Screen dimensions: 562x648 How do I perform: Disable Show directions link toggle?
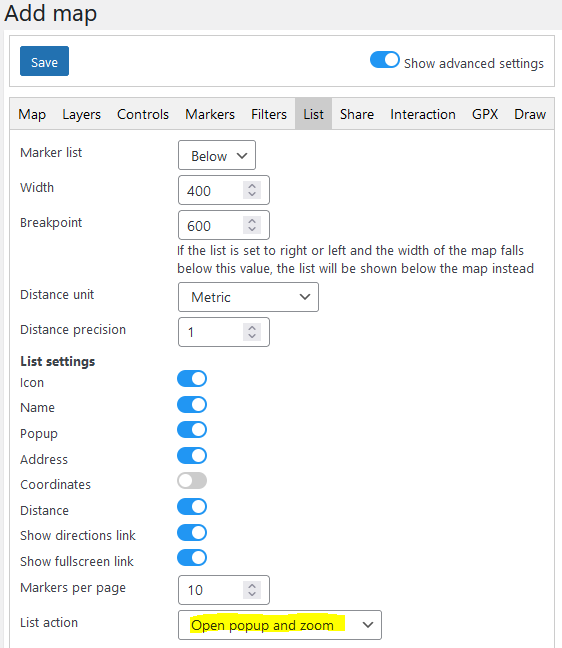[x=192, y=533]
